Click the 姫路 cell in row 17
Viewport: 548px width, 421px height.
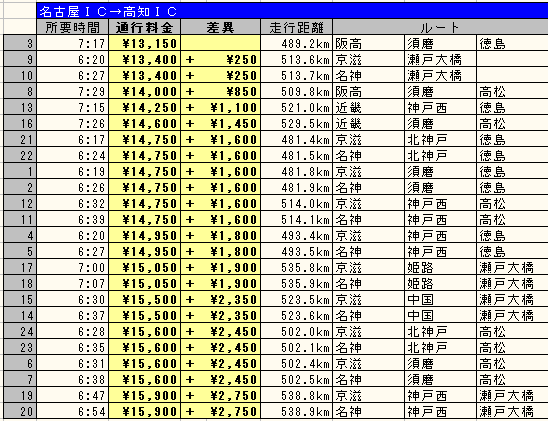pos(440,267)
